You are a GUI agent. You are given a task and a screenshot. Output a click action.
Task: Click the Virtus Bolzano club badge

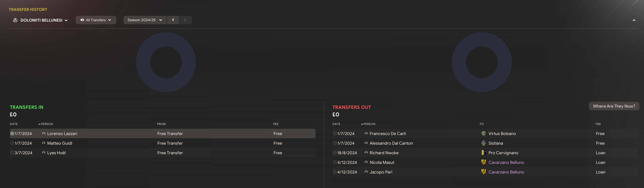coord(483,134)
